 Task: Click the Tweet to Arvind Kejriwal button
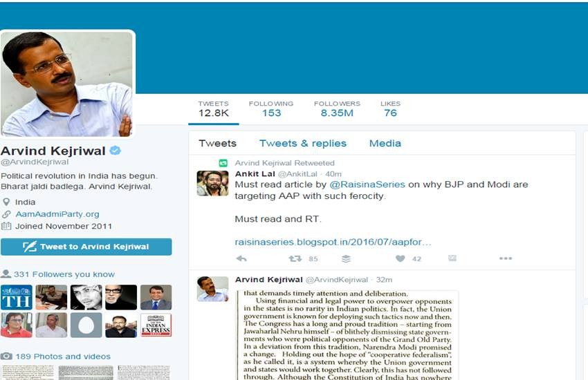(86, 247)
